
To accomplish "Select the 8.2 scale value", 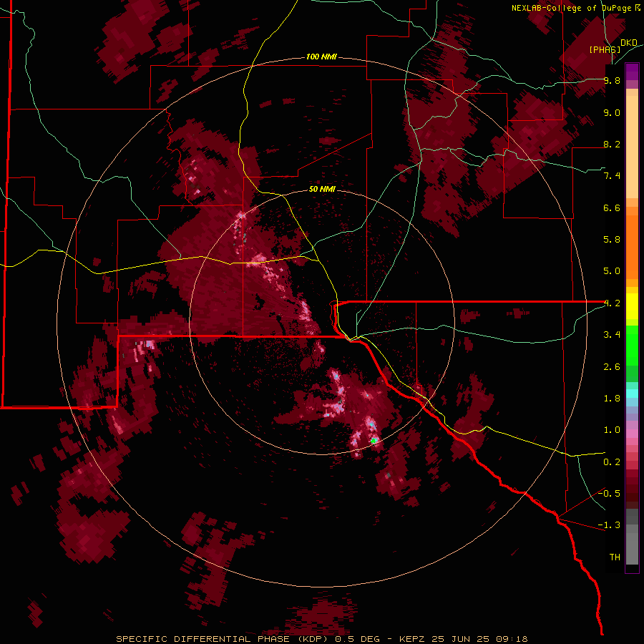I will point(612,144).
